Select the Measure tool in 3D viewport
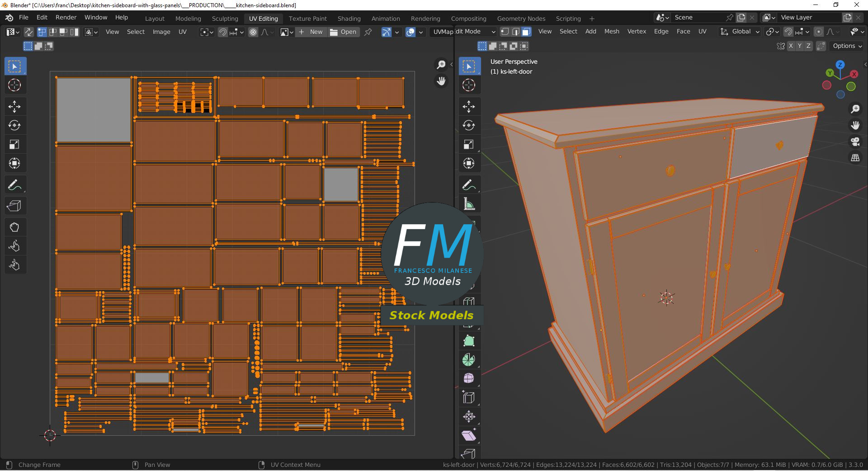 (469, 204)
